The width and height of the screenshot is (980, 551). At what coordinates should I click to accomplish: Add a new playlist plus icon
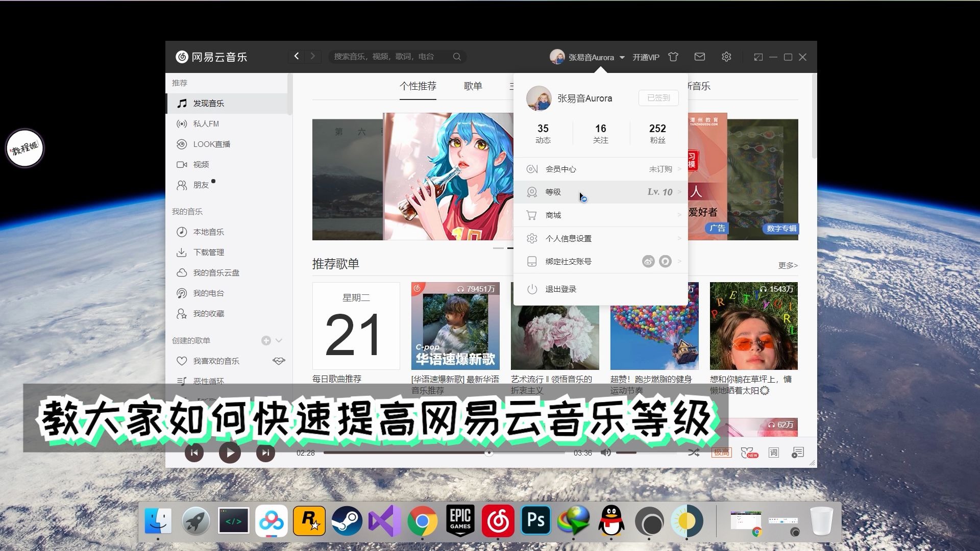pos(266,340)
